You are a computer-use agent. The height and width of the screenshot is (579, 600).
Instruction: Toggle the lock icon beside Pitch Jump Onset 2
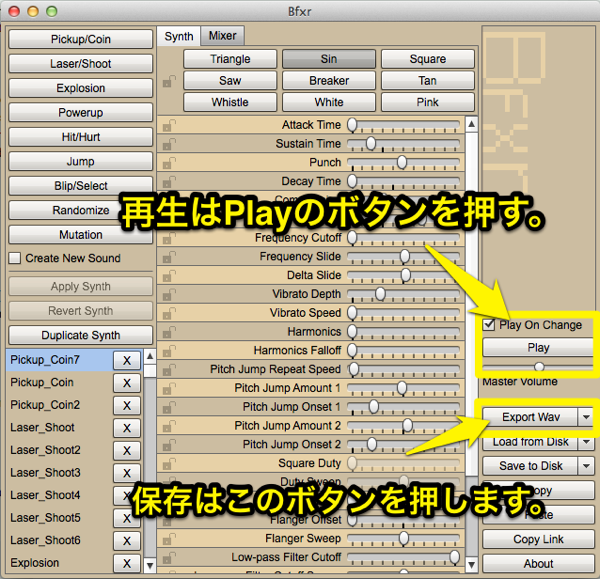click(169, 444)
